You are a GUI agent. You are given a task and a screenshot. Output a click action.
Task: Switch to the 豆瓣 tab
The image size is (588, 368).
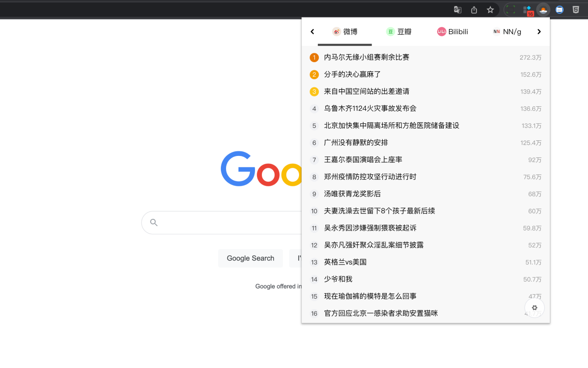399,32
